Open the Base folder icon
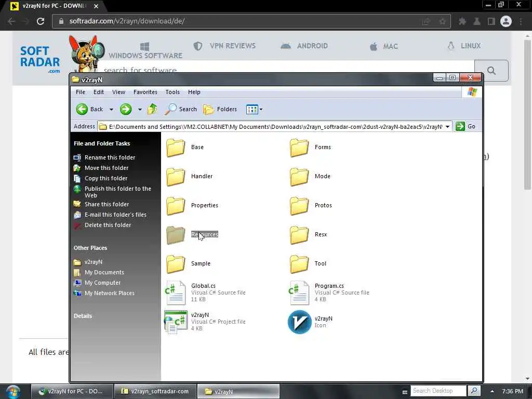Viewport: 532px width, 399px height. [x=176, y=147]
